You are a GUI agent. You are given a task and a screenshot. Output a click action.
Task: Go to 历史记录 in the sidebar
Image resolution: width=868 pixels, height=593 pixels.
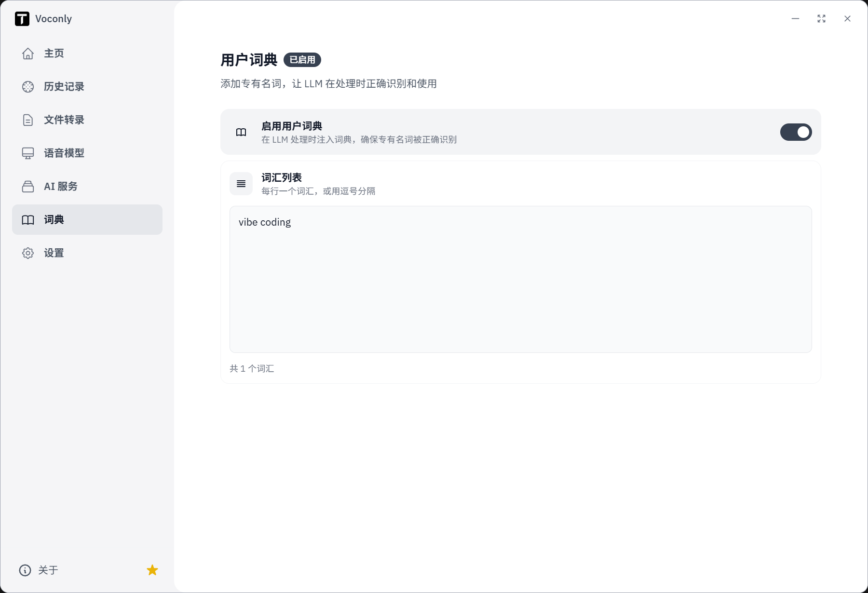pos(87,87)
